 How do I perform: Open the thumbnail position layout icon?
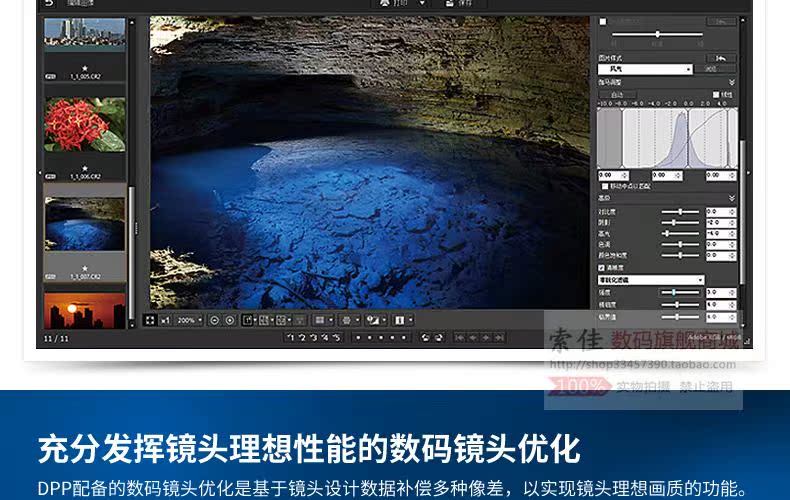click(x=319, y=320)
